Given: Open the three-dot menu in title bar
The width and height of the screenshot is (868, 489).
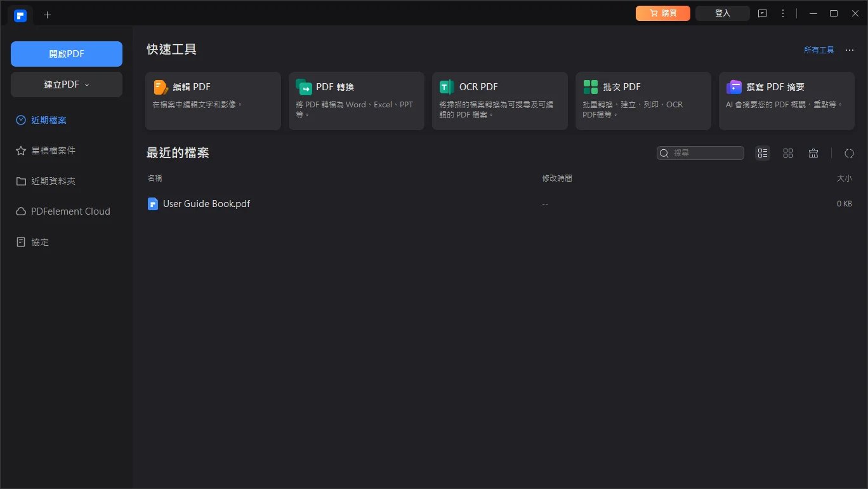Looking at the screenshot, I should tap(783, 13).
